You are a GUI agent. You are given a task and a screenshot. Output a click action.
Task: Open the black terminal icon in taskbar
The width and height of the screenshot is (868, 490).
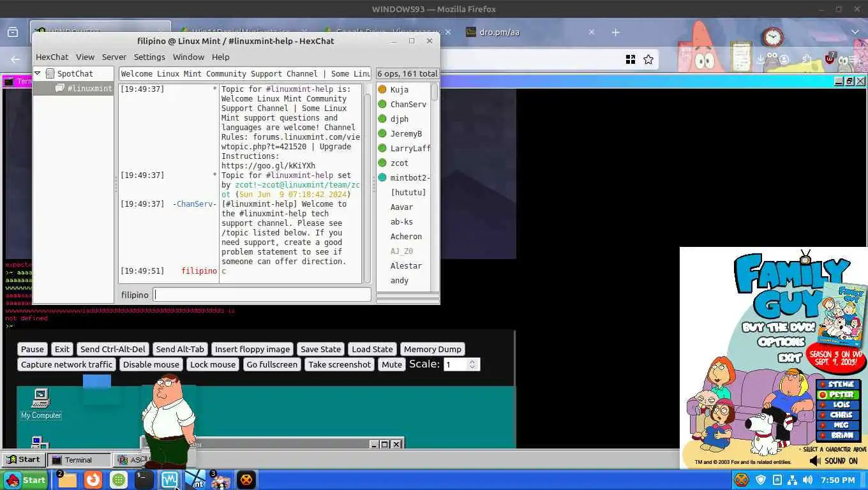tap(144, 480)
